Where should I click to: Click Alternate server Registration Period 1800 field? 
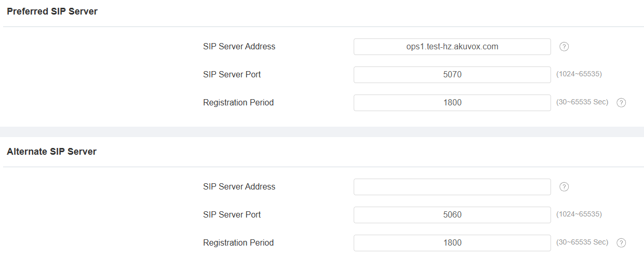point(452,243)
